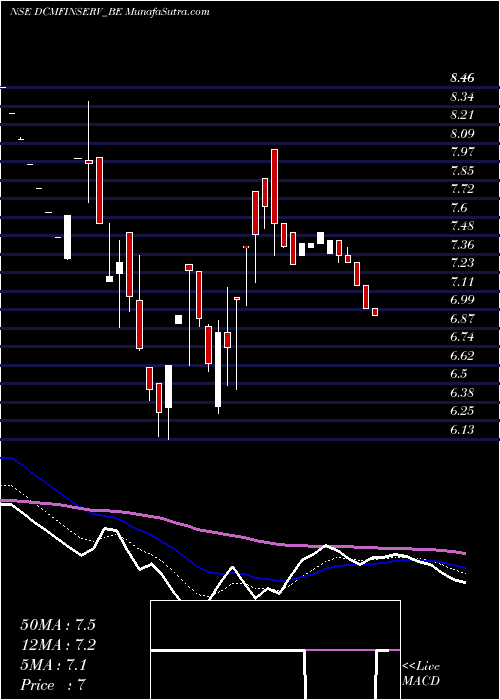Click the <<Live MACD label
The image size is (500, 700).
[x=421, y=674]
